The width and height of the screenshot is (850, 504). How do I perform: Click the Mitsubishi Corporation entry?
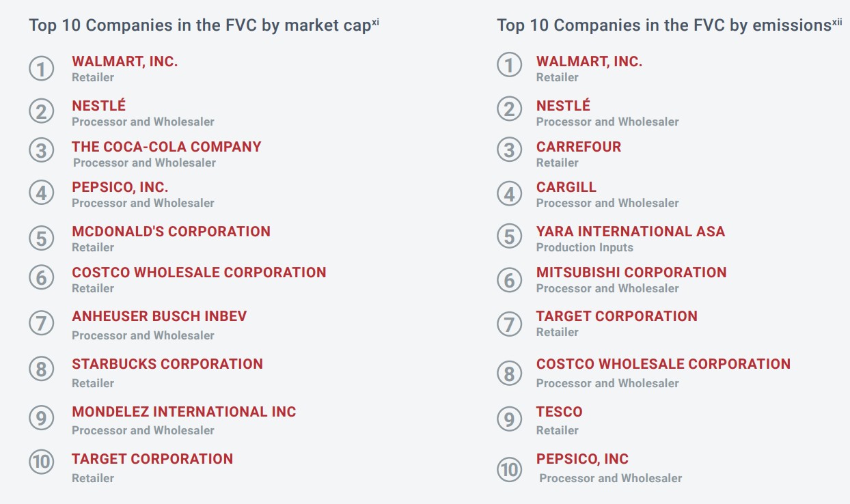tap(631, 272)
